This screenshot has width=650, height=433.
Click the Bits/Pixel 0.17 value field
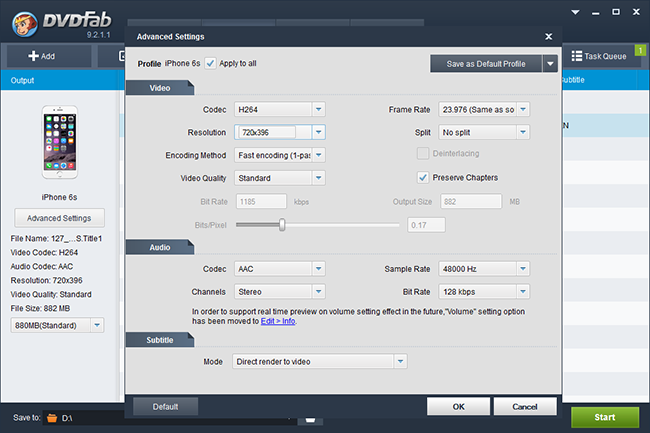point(426,225)
